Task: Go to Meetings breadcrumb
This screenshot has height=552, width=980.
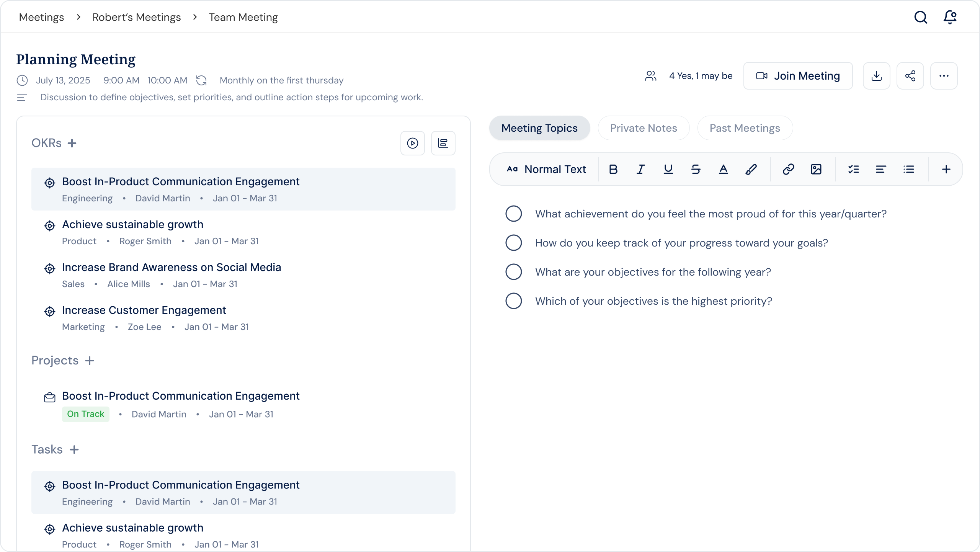Action: coord(41,17)
